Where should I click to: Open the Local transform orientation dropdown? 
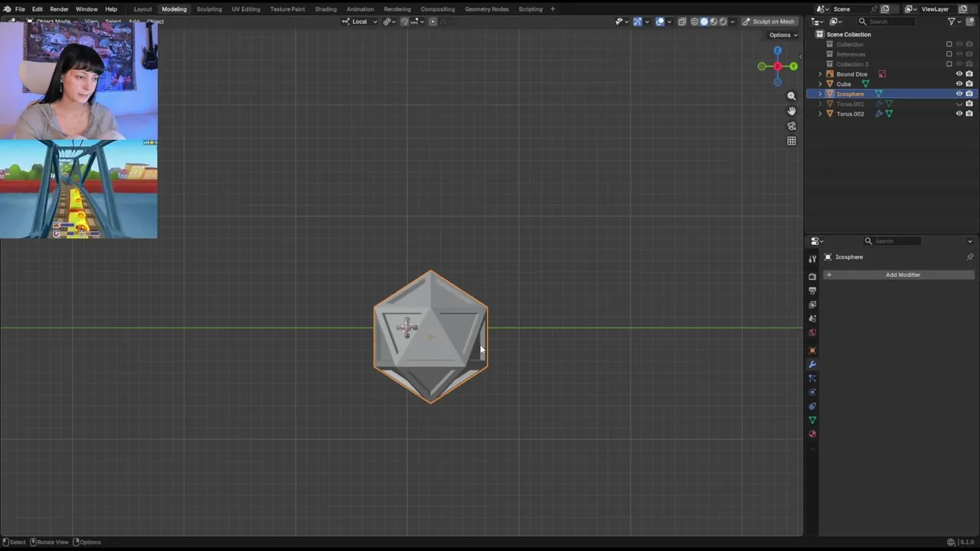tap(359, 21)
